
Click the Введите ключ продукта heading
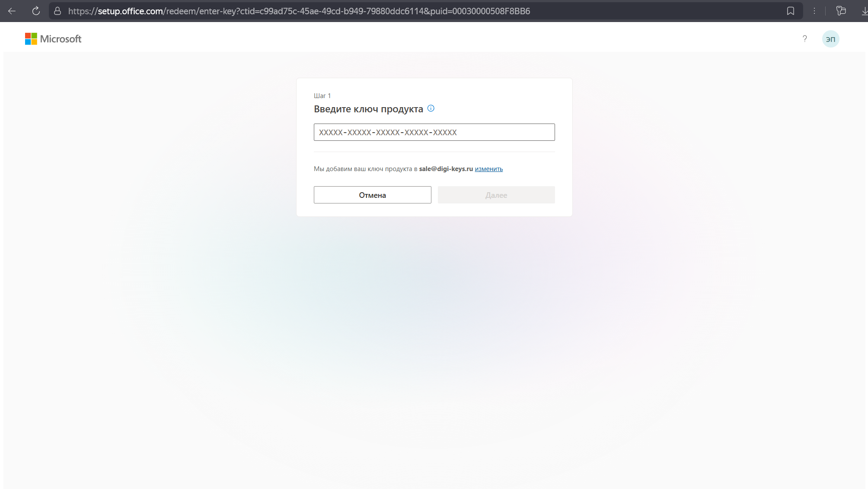click(x=368, y=109)
